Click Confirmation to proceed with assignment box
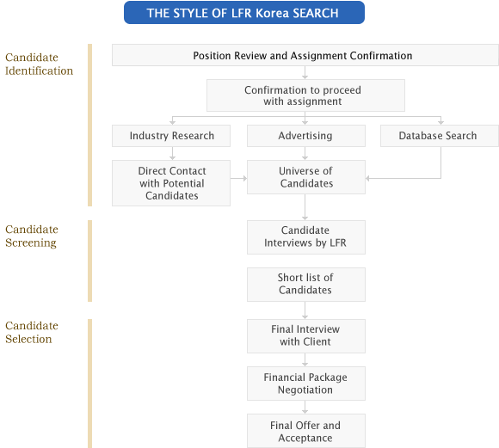 click(x=305, y=95)
